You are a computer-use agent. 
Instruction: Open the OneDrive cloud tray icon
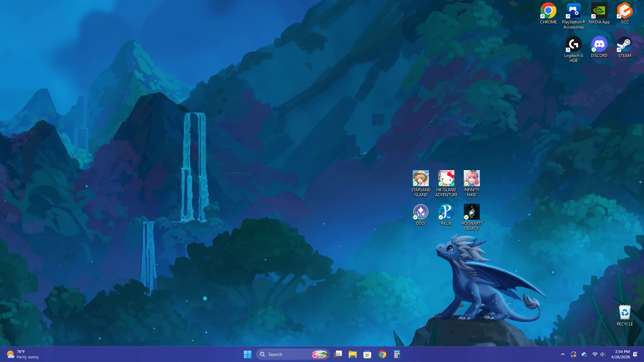coord(584,354)
